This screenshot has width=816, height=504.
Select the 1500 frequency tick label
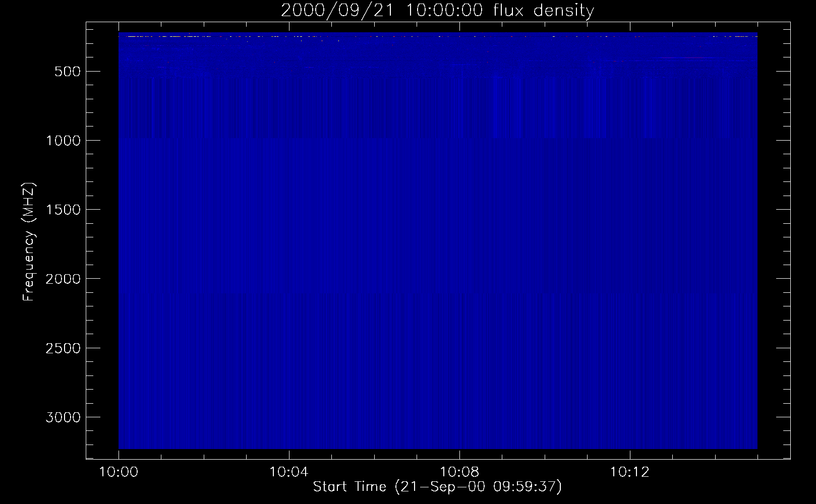point(63,210)
